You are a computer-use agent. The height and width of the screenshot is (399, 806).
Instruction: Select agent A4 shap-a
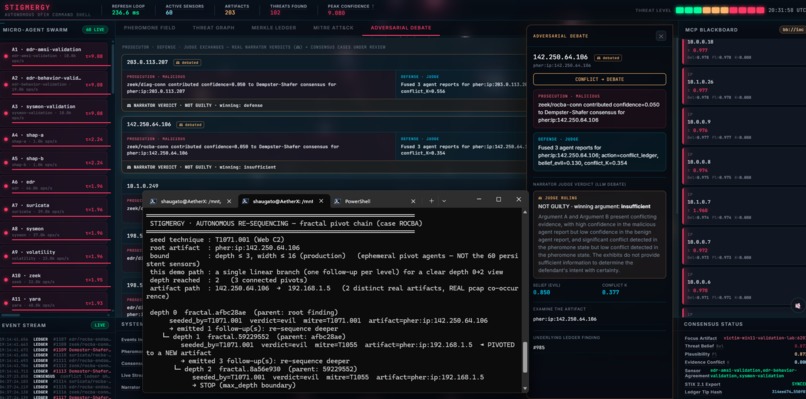tap(56, 139)
